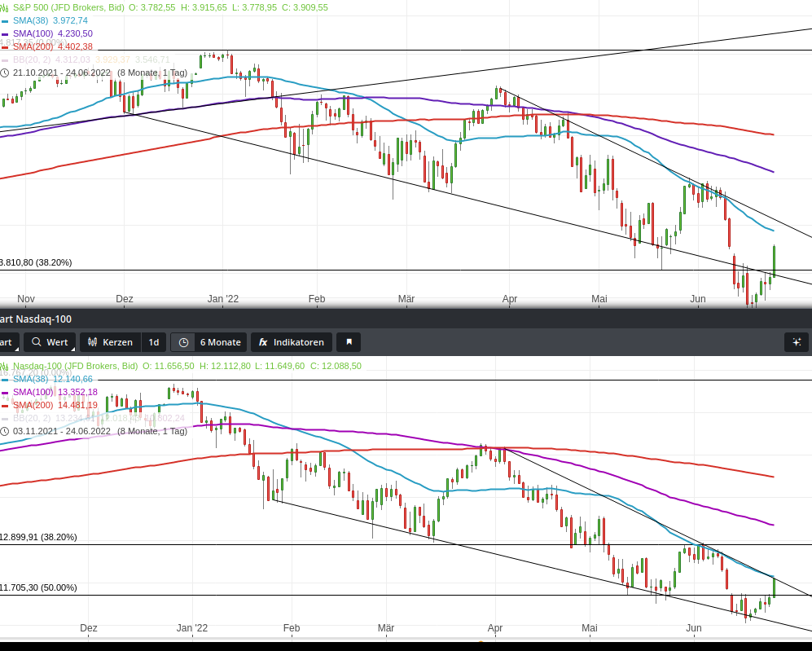Click the fx icon for Indikatoren
Image resolution: width=812 pixels, height=651 pixels.
point(263,342)
